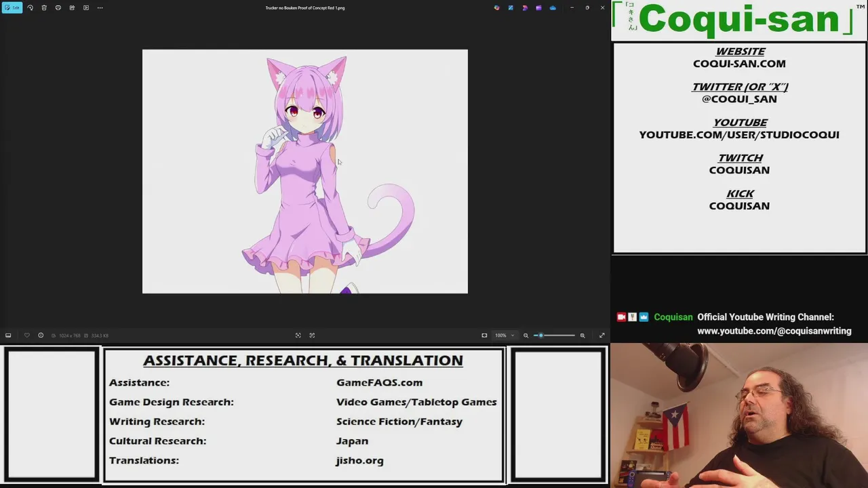Open the blue image editing app icon
Screen dimensions: 868x488
pos(511,7)
